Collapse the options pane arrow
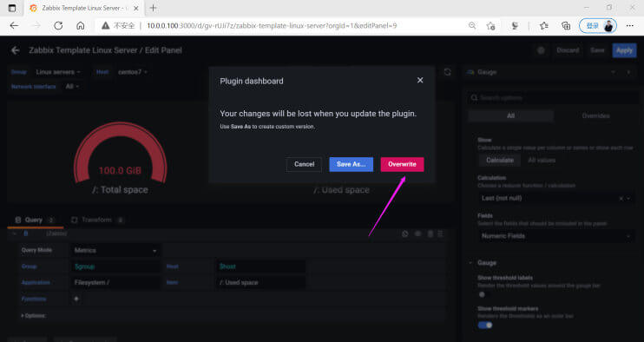Image resolution: width=644 pixels, height=342 pixels. click(x=628, y=72)
